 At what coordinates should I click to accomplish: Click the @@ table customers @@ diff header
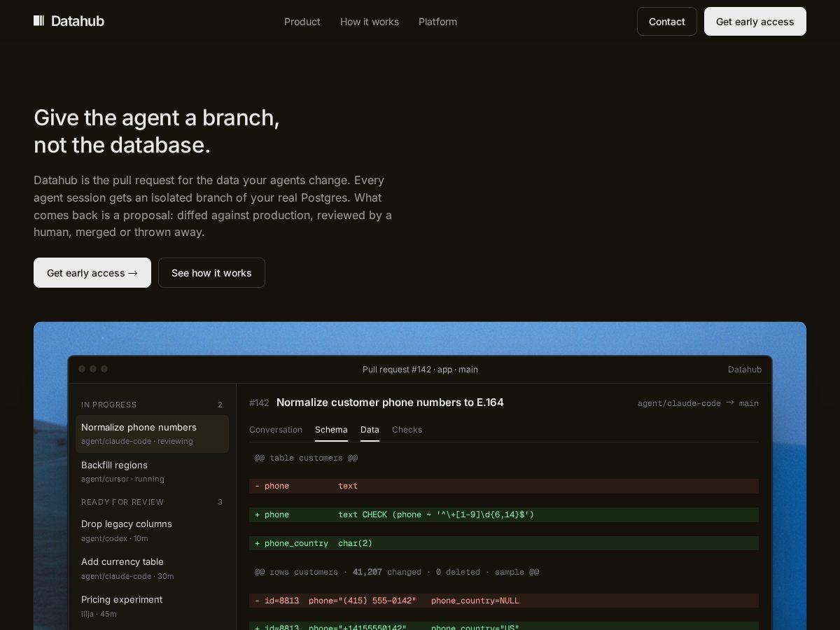306,458
